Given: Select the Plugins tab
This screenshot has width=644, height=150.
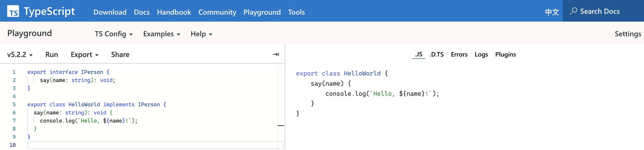Looking at the screenshot, I should coord(505,54).
